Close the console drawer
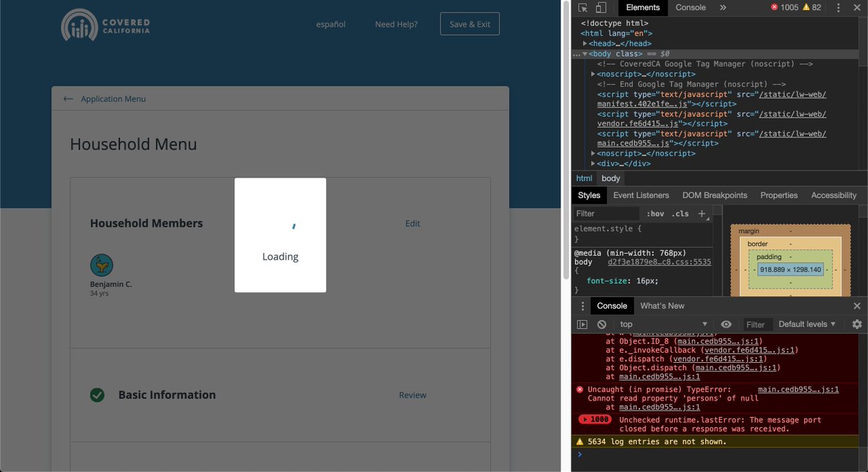868x472 pixels. (857, 306)
